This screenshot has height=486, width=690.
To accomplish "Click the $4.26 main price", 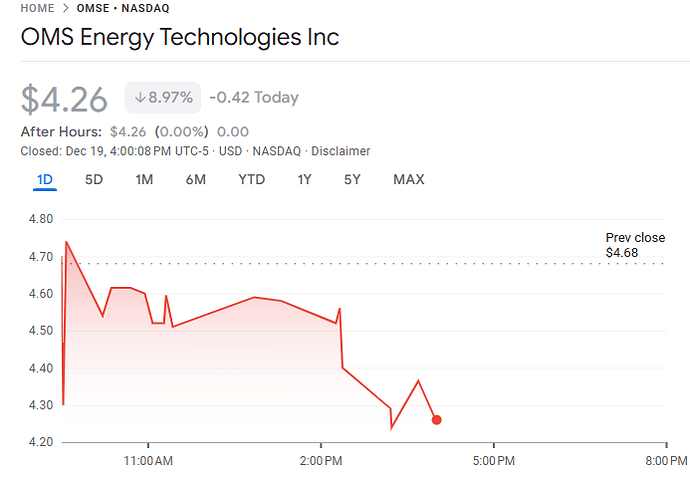I will point(64,99).
